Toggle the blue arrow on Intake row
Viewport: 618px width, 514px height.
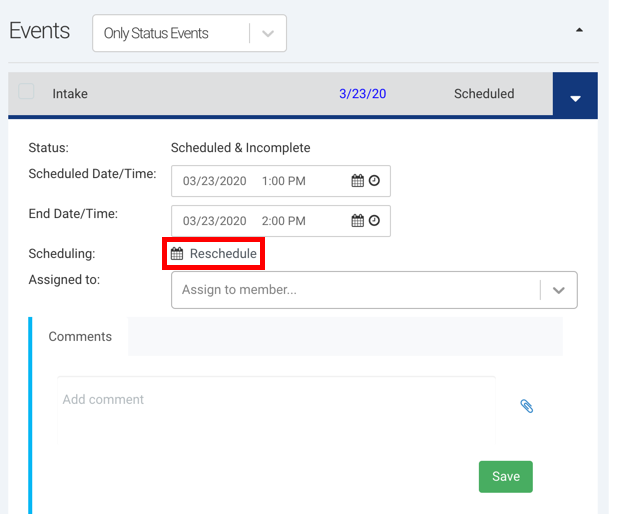pyautogui.click(x=575, y=97)
